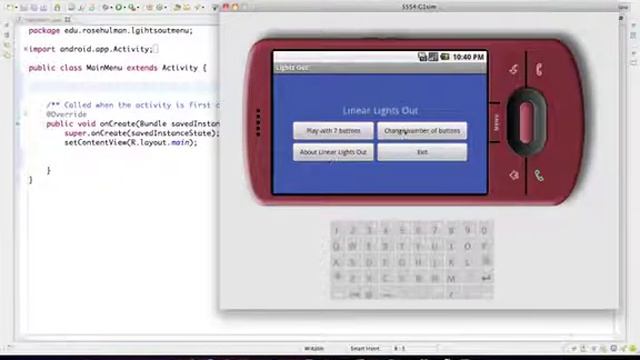Viewport: 640px width, 360px height.
Task: Click the 'super.onCreate(savedInstanceState);' line
Action: (142, 133)
